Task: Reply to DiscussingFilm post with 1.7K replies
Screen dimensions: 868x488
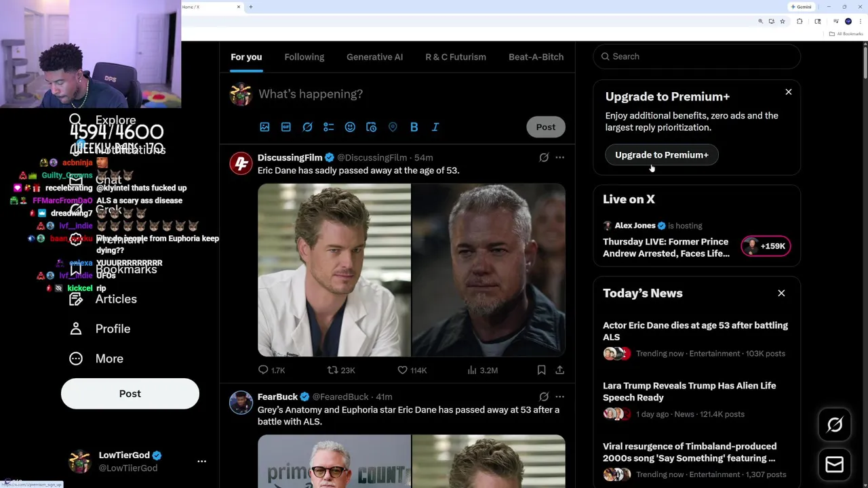Action: point(271,370)
